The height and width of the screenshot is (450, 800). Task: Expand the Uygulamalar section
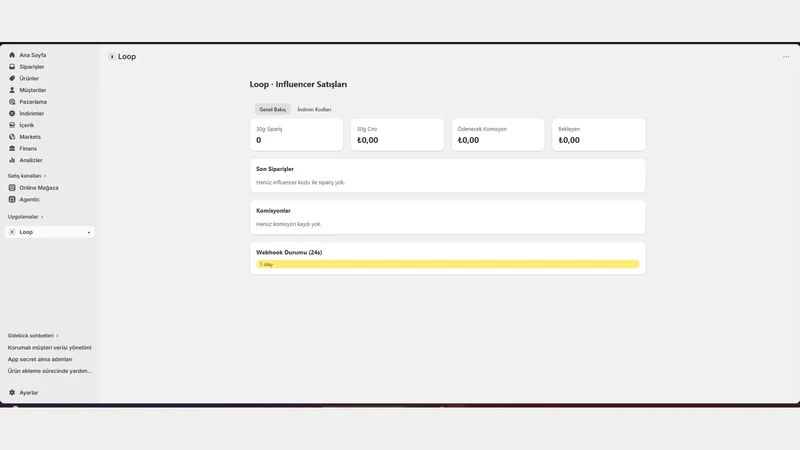pos(25,216)
